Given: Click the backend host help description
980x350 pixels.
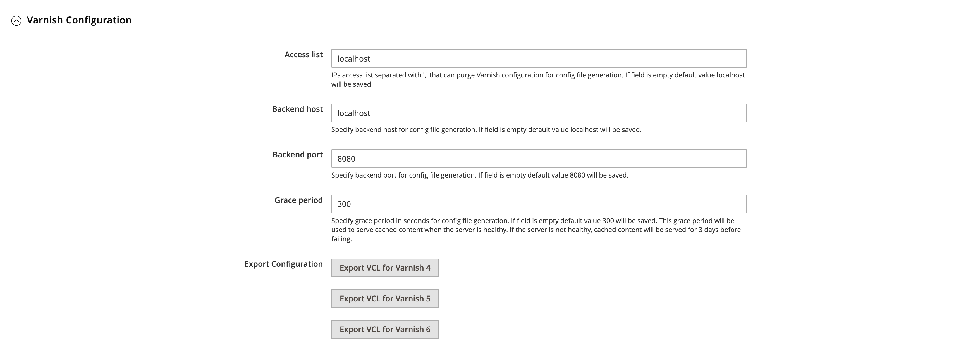Looking at the screenshot, I should tap(486, 129).
